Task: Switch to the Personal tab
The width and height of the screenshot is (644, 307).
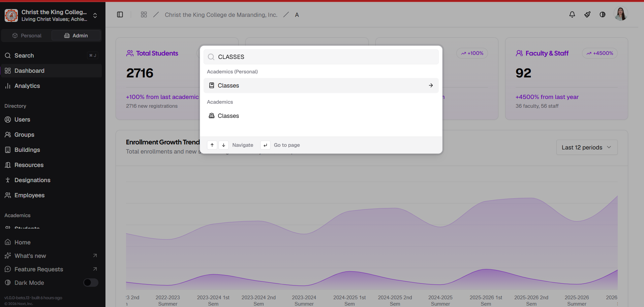Action: [27, 36]
